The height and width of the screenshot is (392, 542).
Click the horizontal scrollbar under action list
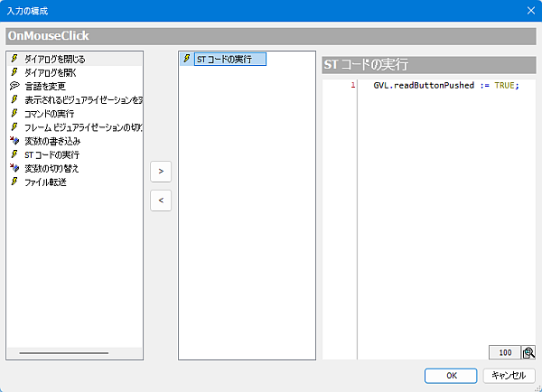tap(63, 353)
